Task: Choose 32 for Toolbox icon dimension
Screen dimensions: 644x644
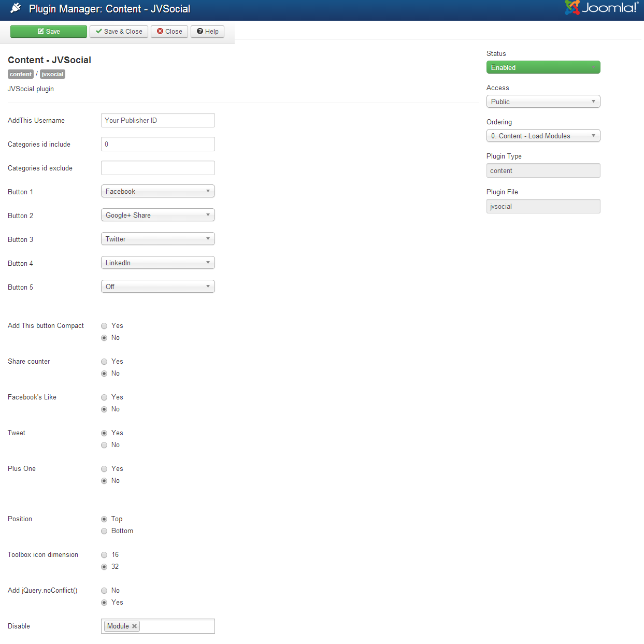Action: pyautogui.click(x=104, y=567)
